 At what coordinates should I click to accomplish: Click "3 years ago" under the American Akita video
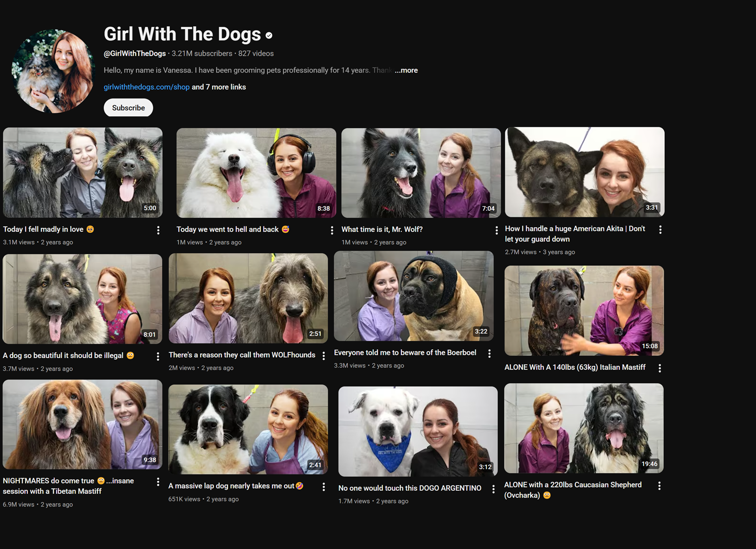[559, 252]
